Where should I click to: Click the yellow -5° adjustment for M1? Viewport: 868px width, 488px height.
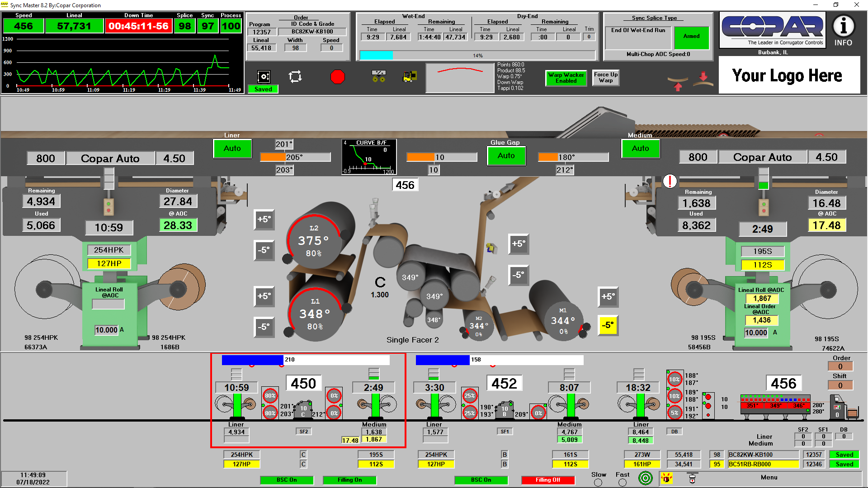tap(608, 325)
